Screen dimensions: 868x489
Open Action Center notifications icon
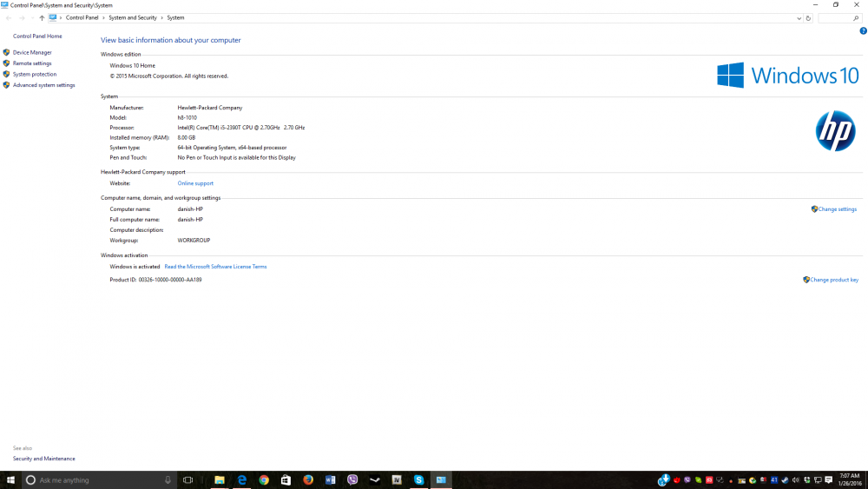[x=829, y=480]
